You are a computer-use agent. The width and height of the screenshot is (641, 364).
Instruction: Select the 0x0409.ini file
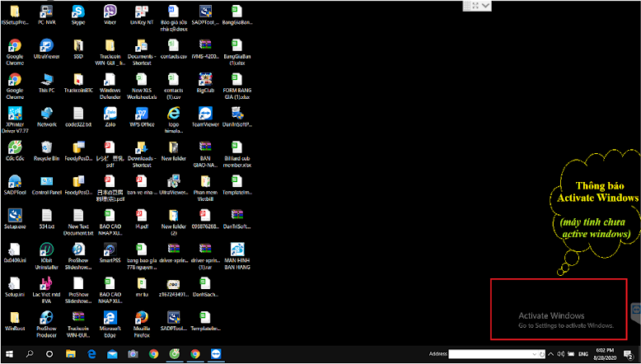pyautogui.click(x=15, y=253)
